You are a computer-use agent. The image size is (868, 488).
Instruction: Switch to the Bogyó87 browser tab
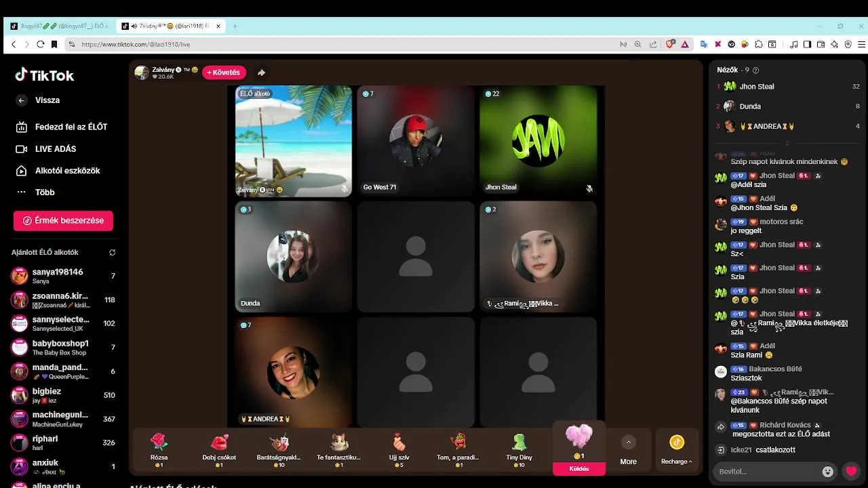pyautogui.click(x=60, y=26)
